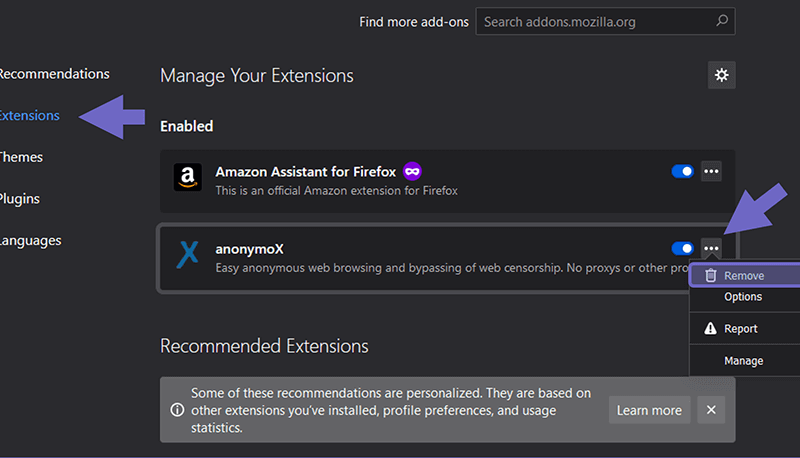Go to the Plugins sidebar category

tap(20, 199)
